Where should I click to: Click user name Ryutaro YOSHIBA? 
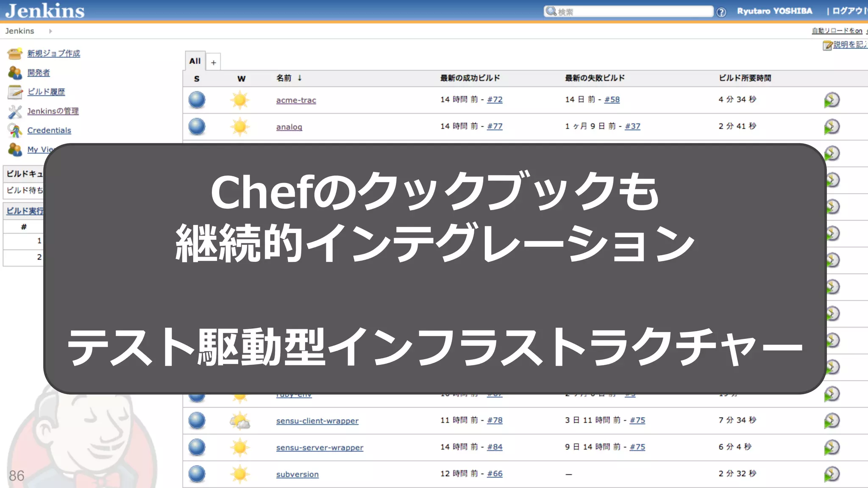(775, 11)
